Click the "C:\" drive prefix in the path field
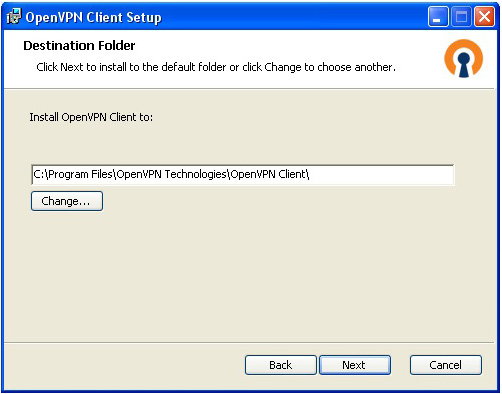This screenshot has height=394, width=502. [40, 174]
